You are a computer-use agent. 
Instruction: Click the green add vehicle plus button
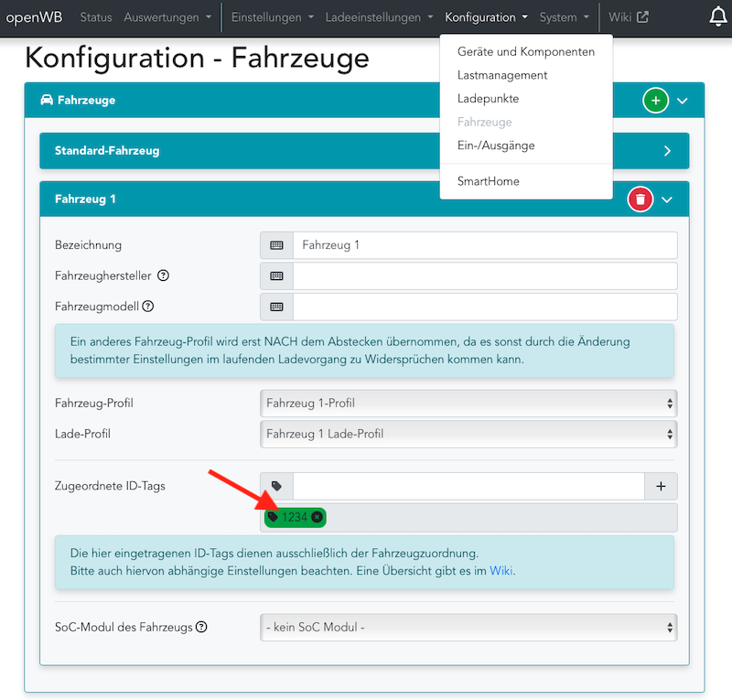pyautogui.click(x=655, y=101)
